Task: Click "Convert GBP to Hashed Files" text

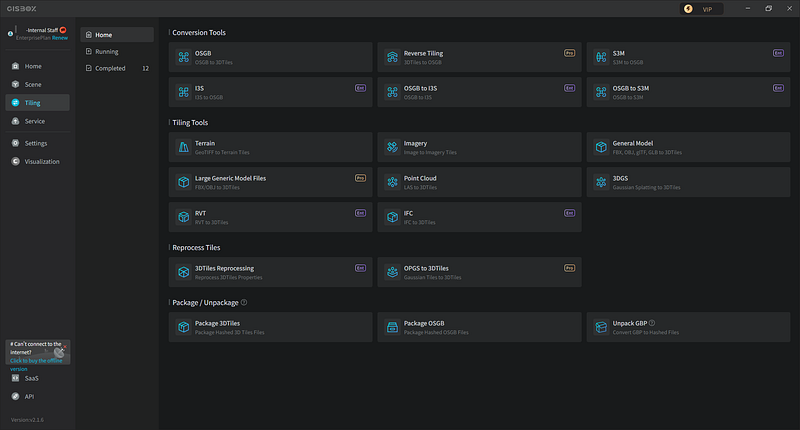Action: click(x=646, y=333)
